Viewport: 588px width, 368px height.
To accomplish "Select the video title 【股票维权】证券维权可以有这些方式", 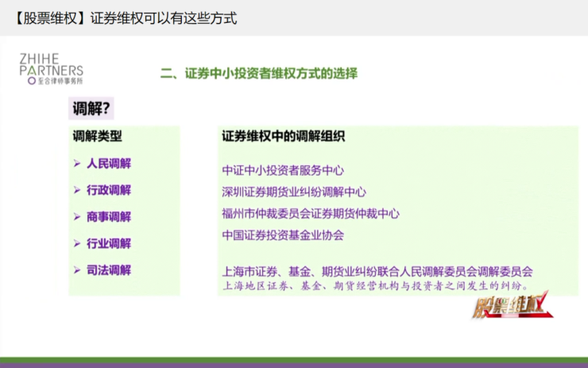I will [124, 17].
